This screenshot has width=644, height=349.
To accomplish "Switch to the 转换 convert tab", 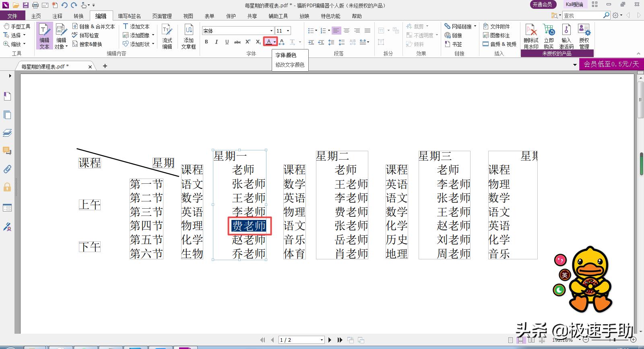I will (x=79, y=16).
